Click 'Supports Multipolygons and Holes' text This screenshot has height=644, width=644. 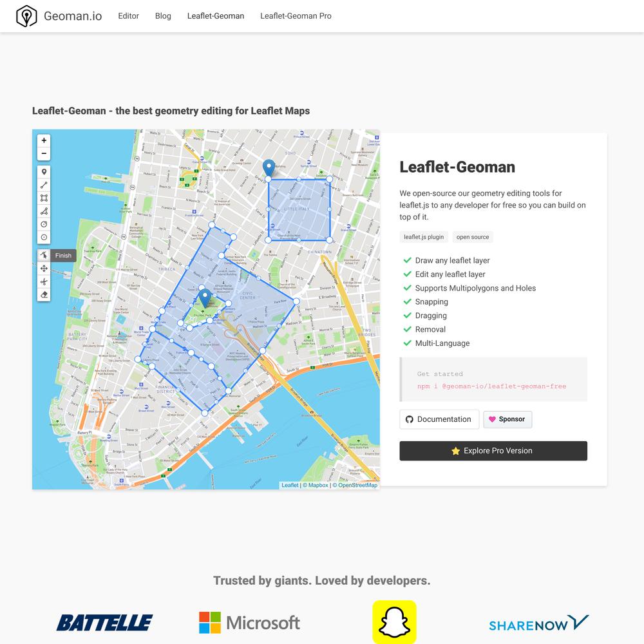475,289
